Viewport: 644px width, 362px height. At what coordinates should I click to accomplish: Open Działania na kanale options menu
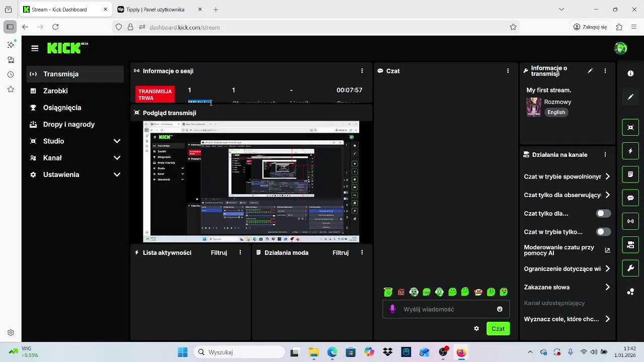(605, 155)
